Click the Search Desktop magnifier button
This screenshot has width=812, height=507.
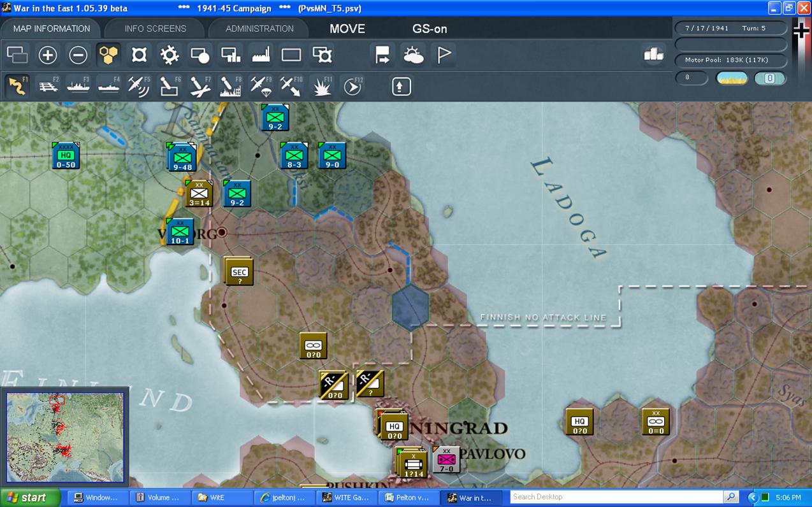(x=731, y=497)
